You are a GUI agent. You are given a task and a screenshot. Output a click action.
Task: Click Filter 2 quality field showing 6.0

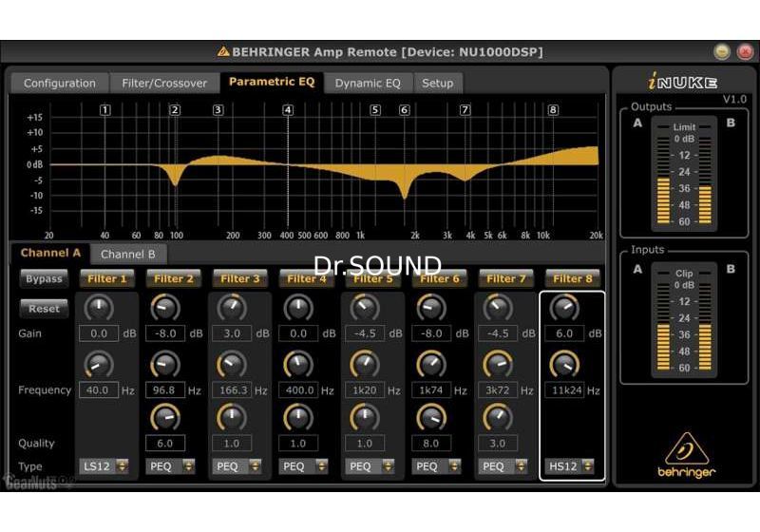[165, 443]
